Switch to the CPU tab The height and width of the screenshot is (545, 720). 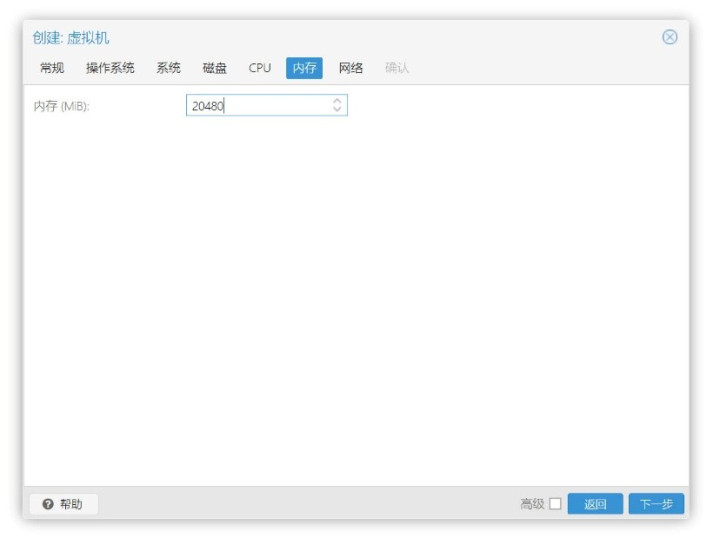(259, 68)
